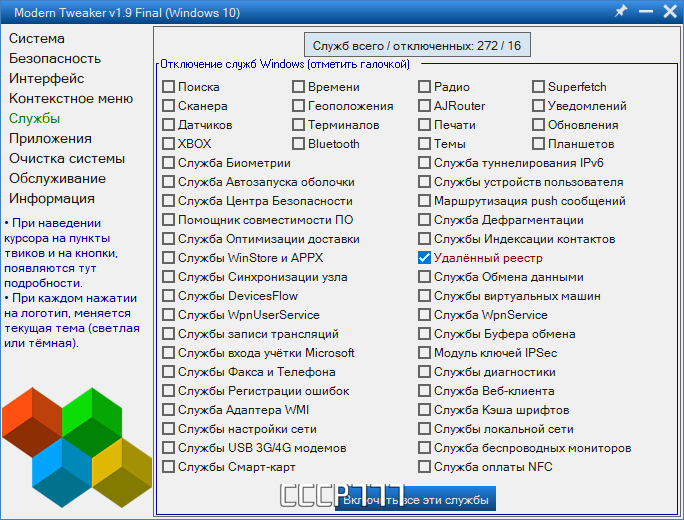Open the Система section
684x520 pixels.
[x=37, y=38]
